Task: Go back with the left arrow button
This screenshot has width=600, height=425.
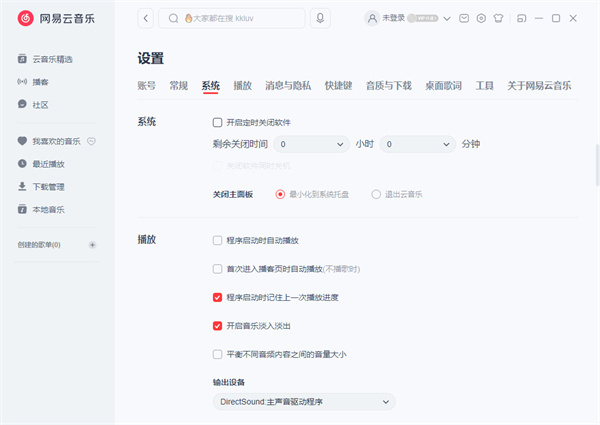Action: (146, 18)
